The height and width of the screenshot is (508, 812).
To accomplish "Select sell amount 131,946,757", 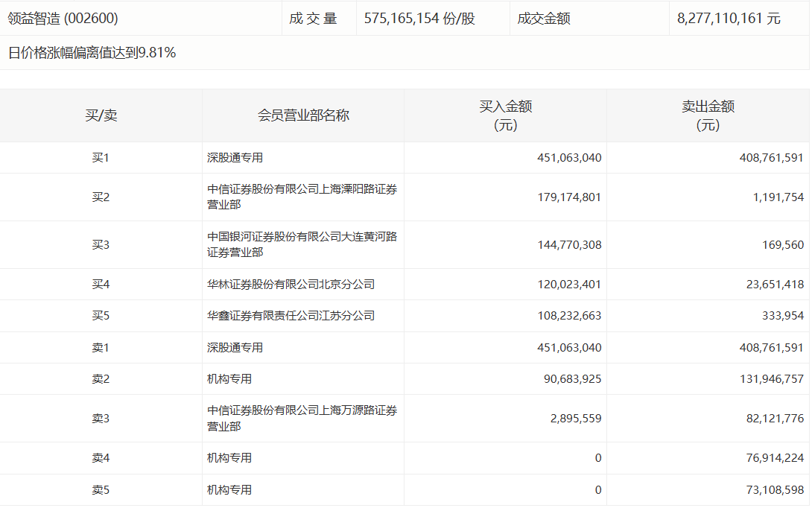I will click(x=772, y=379).
